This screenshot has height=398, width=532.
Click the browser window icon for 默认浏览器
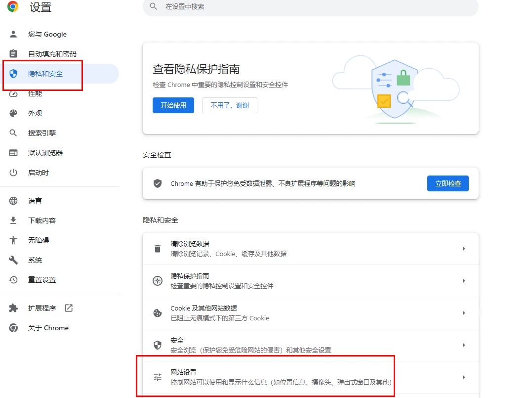click(13, 153)
